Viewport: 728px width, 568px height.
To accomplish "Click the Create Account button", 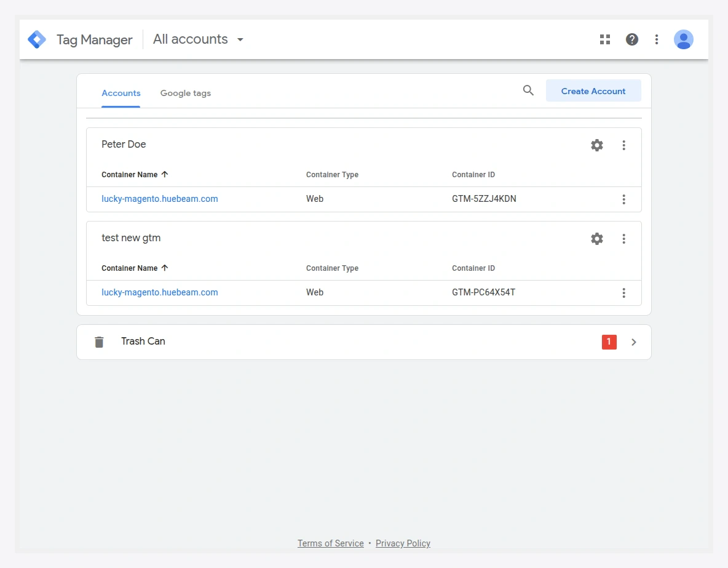I will [x=593, y=90].
